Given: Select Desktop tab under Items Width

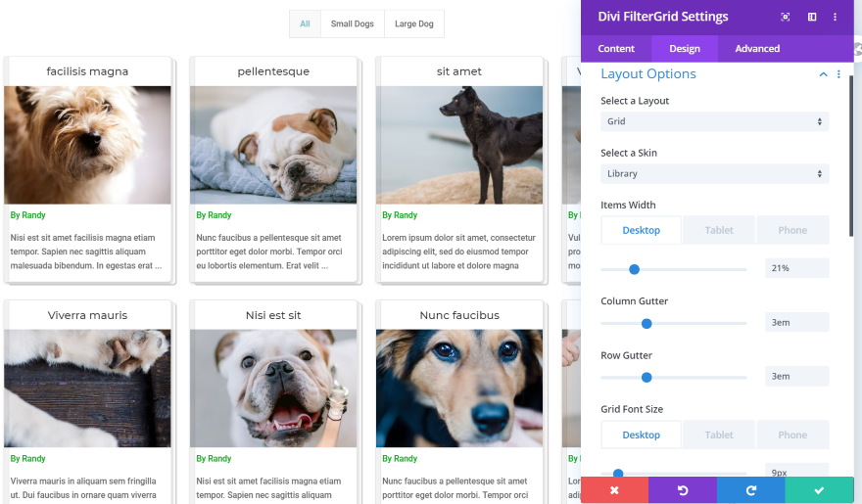Looking at the screenshot, I should (641, 230).
